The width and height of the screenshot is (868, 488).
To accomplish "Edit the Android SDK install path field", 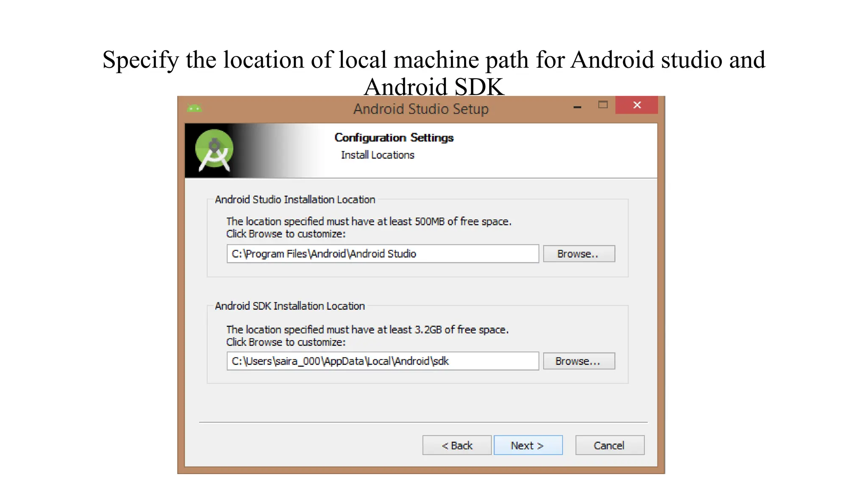I will point(383,361).
